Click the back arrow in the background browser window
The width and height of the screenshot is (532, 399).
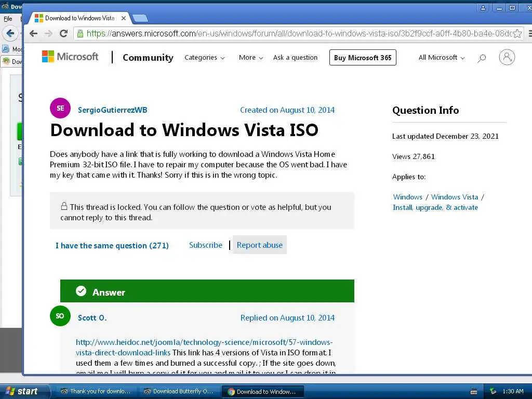(10, 33)
